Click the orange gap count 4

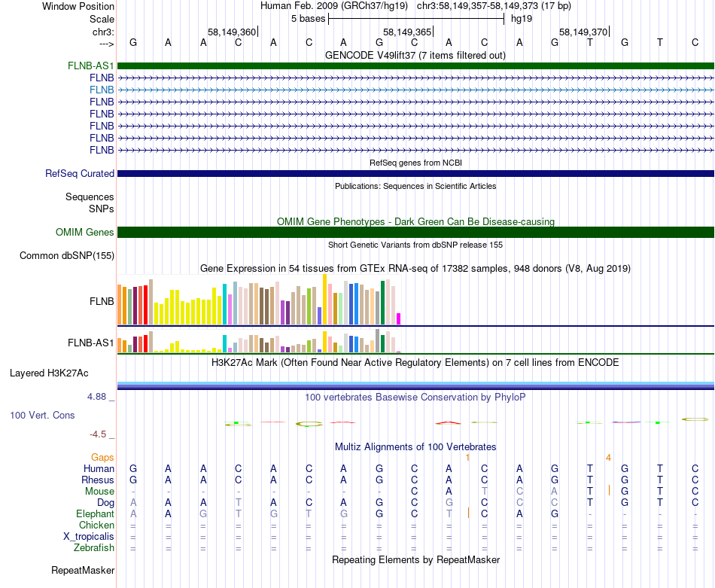(x=608, y=458)
